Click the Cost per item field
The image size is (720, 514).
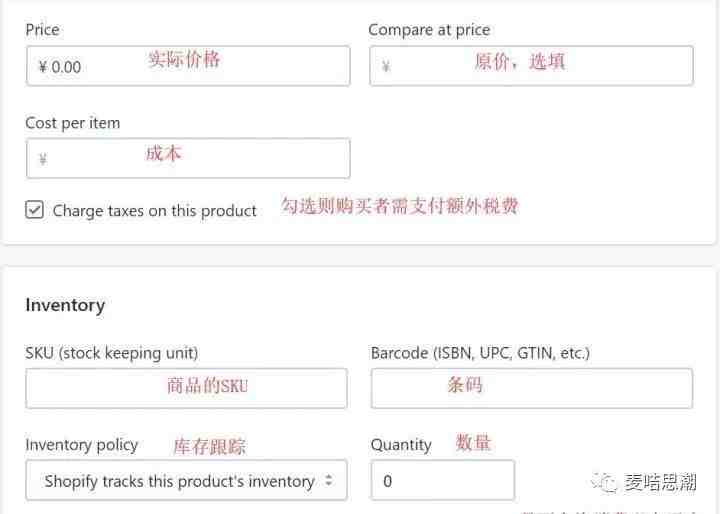point(188,158)
